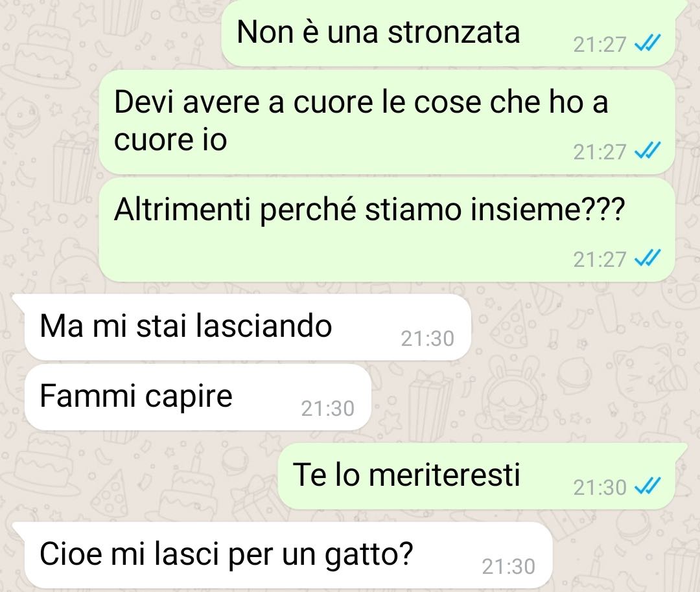
Task: Click the 21:27 timestamp under "stiamo insieme???"
Action: point(600,259)
